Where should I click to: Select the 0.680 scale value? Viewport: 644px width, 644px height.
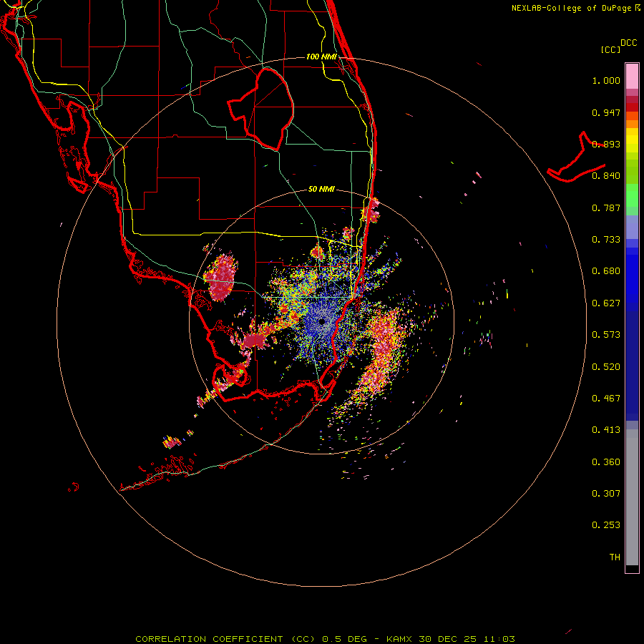click(606, 271)
